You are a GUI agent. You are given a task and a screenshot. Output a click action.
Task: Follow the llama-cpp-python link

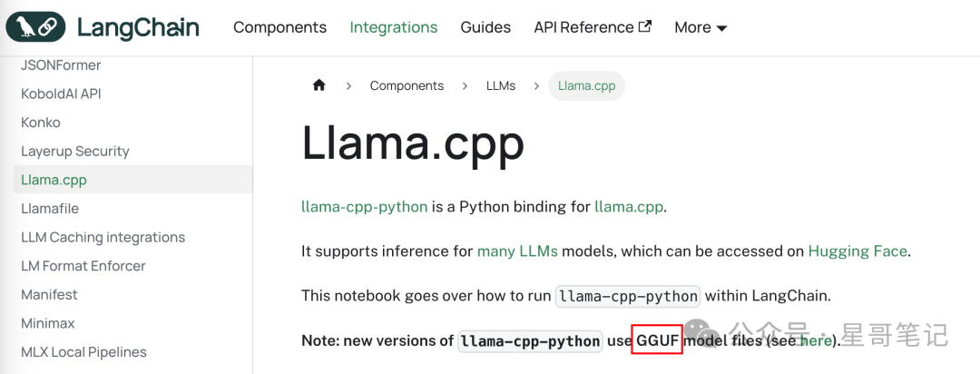(365, 206)
